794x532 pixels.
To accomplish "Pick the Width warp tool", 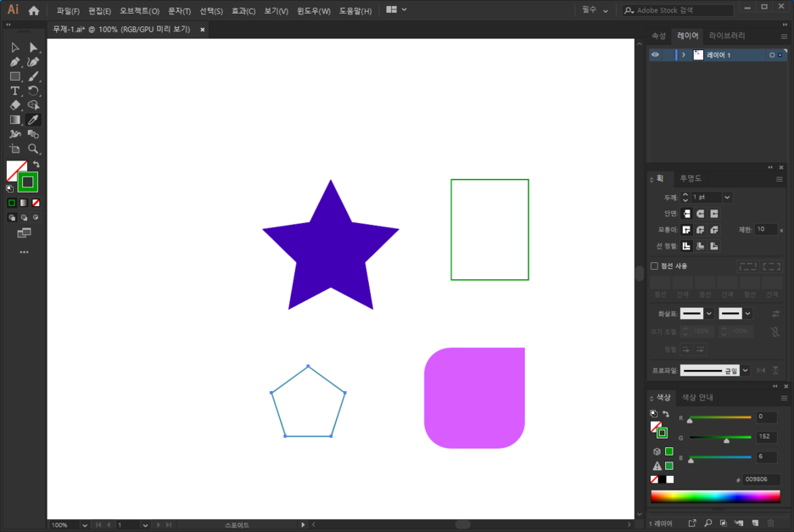I will pos(14,134).
